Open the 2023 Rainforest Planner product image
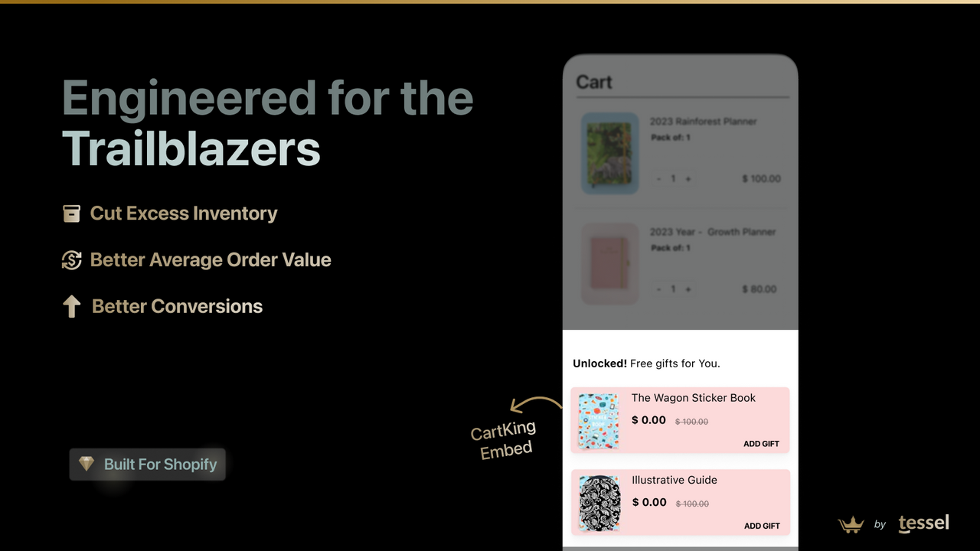This screenshot has width=980, height=551. (x=609, y=152)
